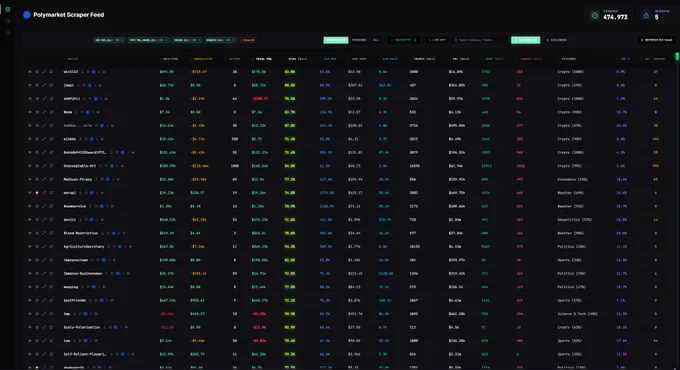
Task: Click blue badge icon beside denizz
Action: [x=91, y=219]
